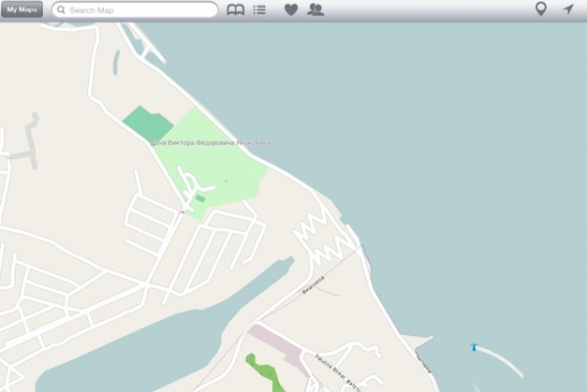Select the pink area beside Vatutina Street
This screenshot has height=392, width=587.
279,346
